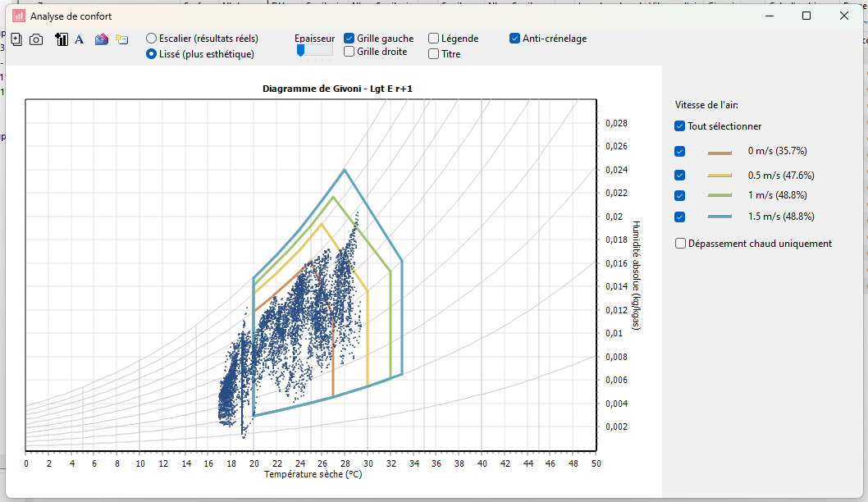Click the blue letter A font icon
Screen dimensions: 868x502
(x=79, y=39)
